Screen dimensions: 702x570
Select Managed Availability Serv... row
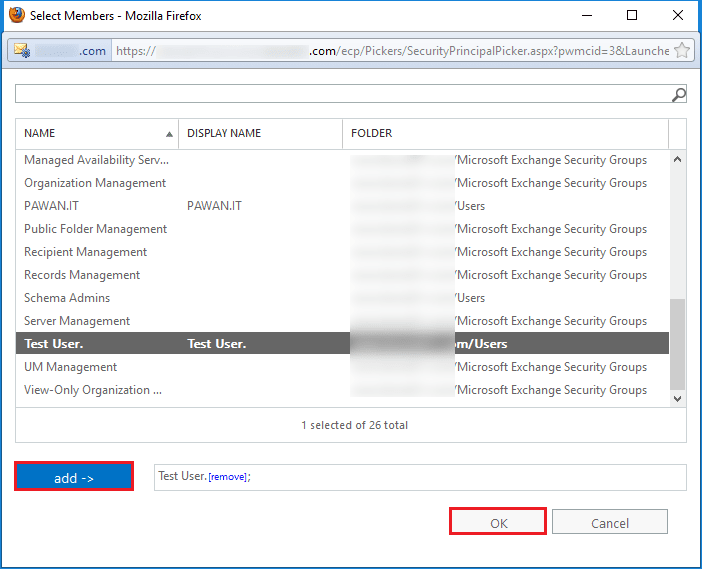342,160
